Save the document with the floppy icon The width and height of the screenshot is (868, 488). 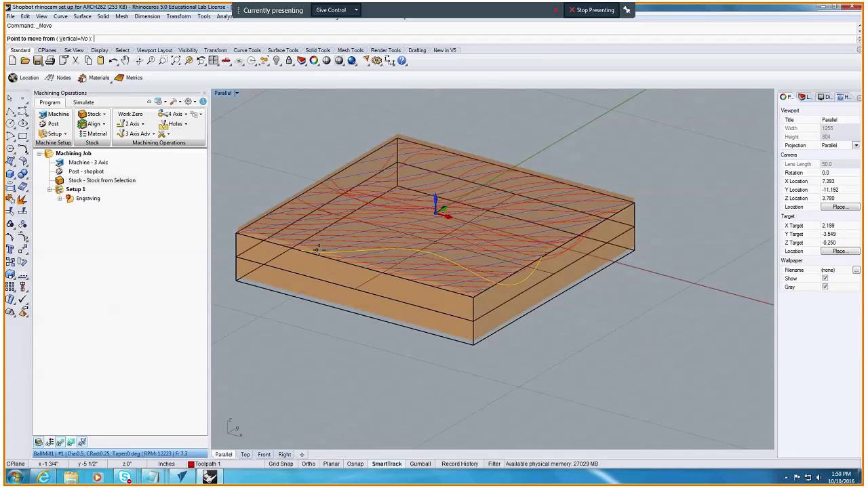[x=37, y=61]
